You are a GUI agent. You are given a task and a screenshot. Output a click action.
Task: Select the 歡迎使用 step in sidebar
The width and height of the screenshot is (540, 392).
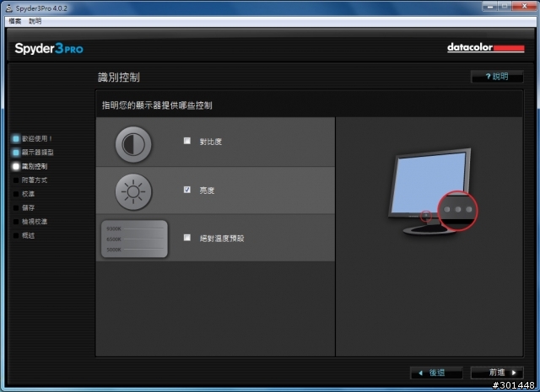(x=32, y=139)
